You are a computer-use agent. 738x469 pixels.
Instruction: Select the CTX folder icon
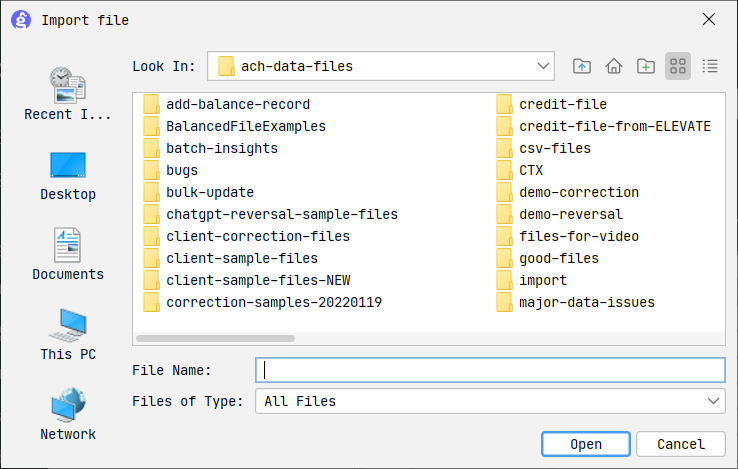click(504, 170)
